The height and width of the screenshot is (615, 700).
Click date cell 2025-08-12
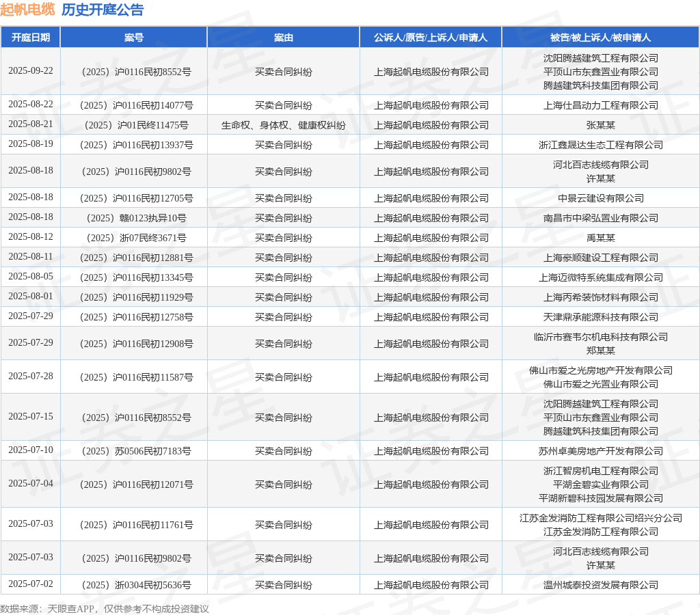point(30,237)
